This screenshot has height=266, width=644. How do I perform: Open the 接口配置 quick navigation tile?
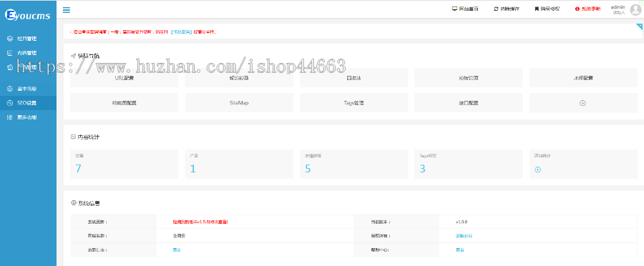click(469, 103)
